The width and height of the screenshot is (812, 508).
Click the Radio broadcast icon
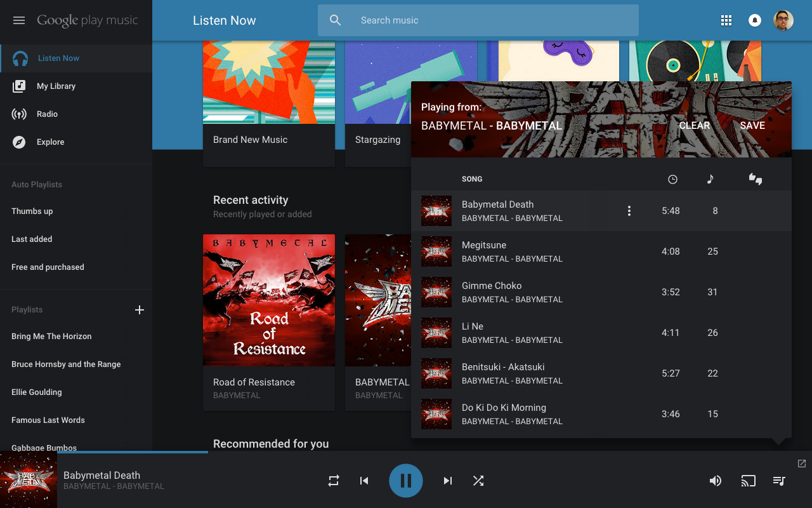(x=19, y=114)
